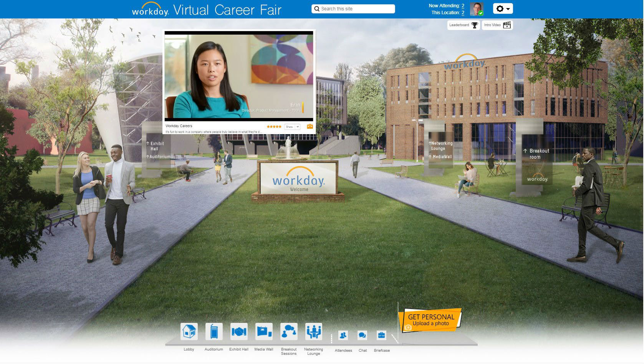The image size is (644, 364).
Task: Click the Lobby text label
Action: [189, 349]
